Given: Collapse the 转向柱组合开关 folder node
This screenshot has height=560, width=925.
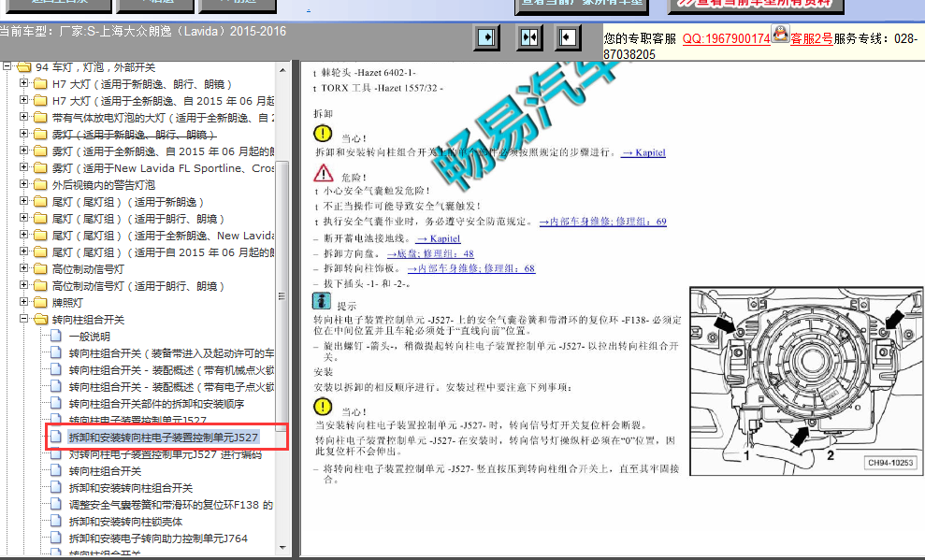Looking at the screenshot, I should click(x=23, y=319).
